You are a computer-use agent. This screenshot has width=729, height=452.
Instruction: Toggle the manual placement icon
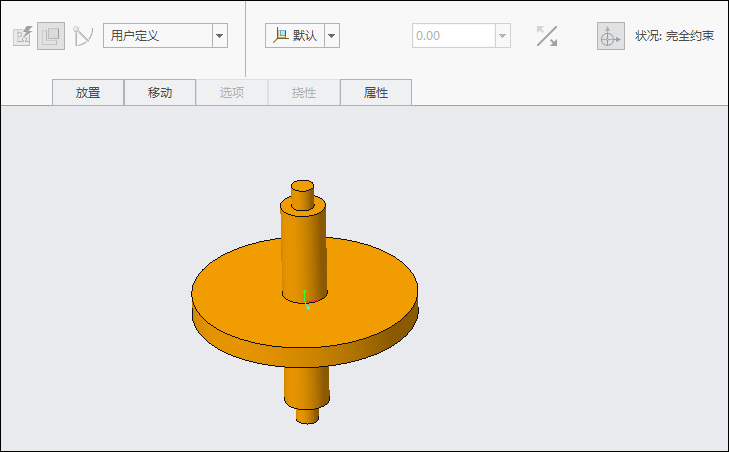click(x=51, y=36)
